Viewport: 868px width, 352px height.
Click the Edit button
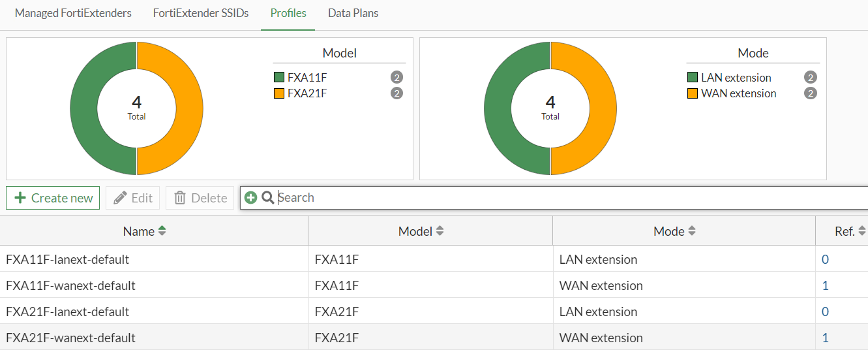click(132, 198)
